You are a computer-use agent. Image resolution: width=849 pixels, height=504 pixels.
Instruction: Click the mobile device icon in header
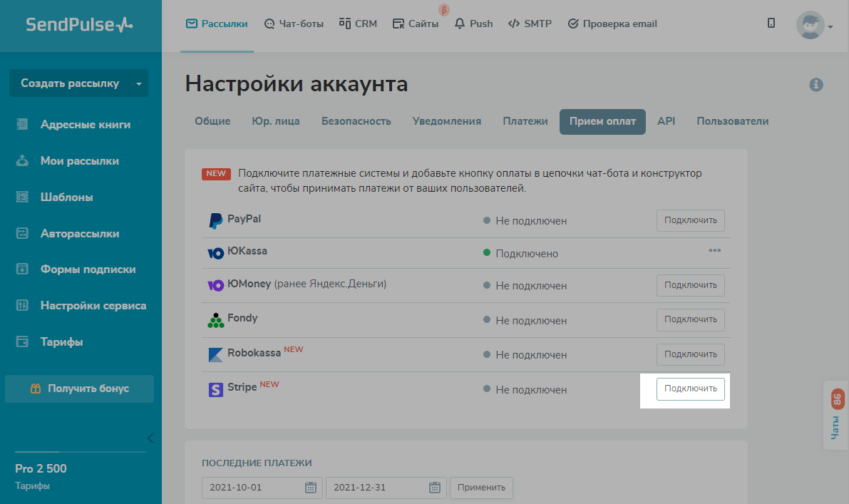pos(771,24)
